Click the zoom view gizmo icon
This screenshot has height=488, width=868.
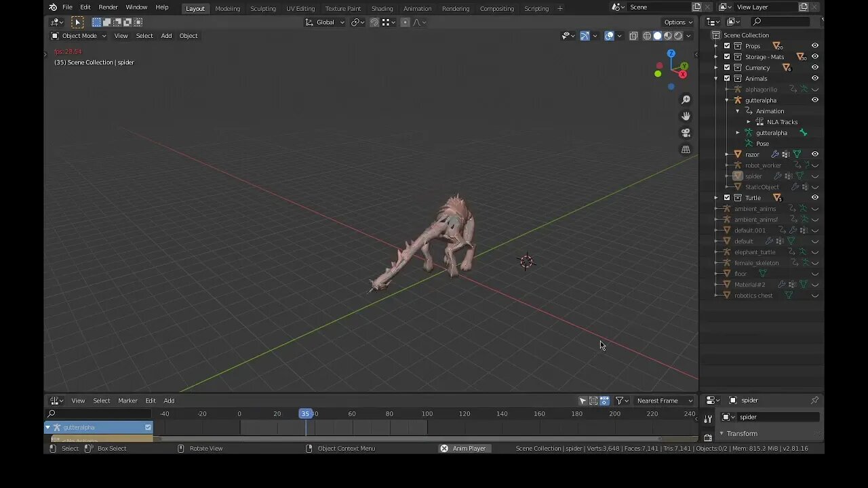coord(686,100)
